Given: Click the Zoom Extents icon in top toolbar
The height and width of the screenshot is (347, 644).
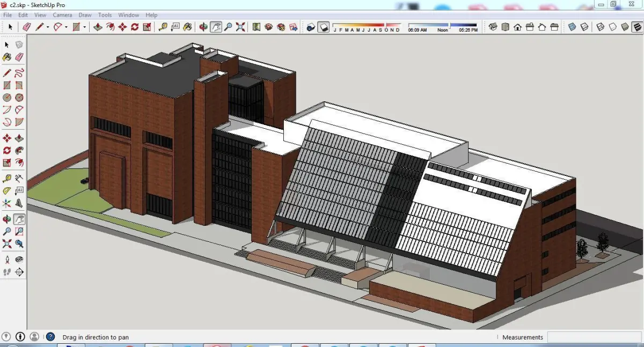Looking at the screenshot, I should 240,27.
